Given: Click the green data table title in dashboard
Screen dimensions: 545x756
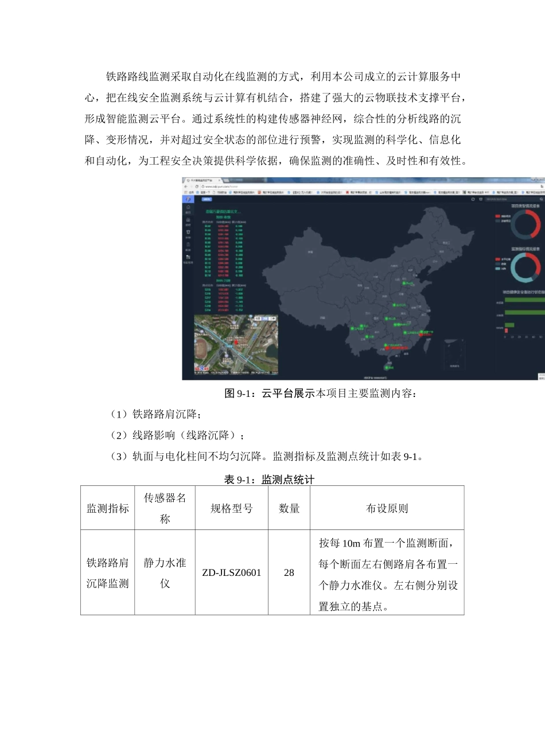Looking at the screenshot, I should pos(223,212).
